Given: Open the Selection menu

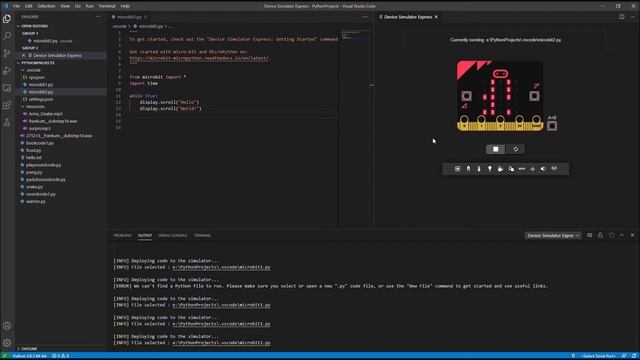Looking at the screenshot, I should coord(46,6).
